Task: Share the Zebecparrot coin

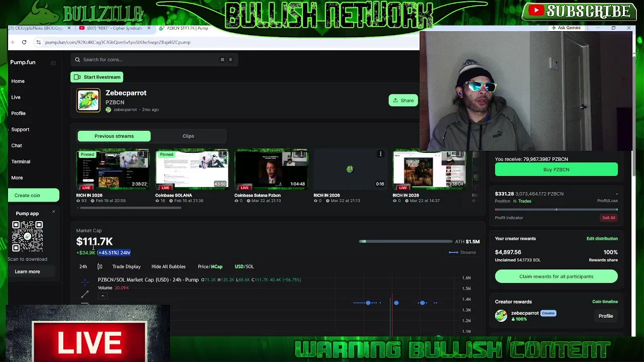Action: click(x=403, y=101)
